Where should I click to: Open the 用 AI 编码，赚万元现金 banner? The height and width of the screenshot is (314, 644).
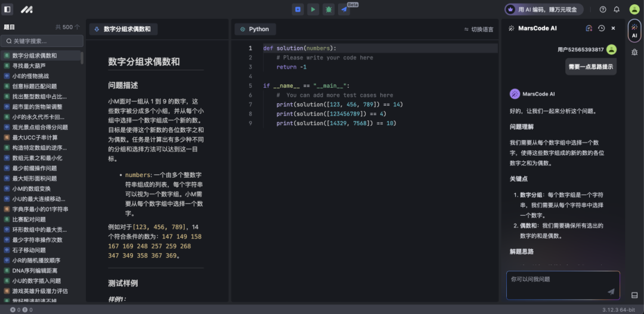(544, 10)
